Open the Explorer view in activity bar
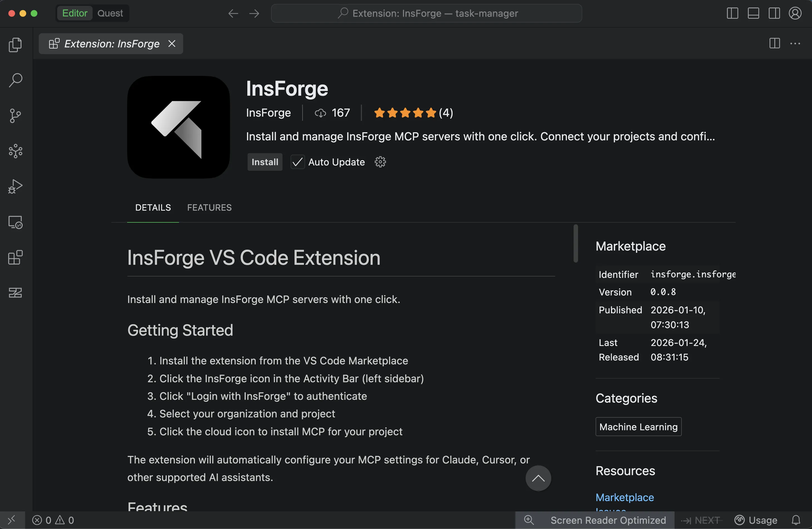This screenshot has width=812, height=529. point(15,45)
